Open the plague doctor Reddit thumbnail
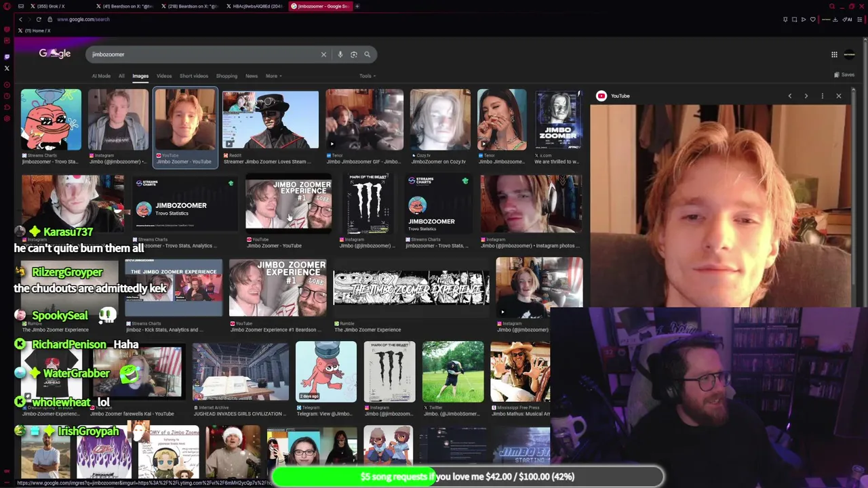 tap(271, 120)
